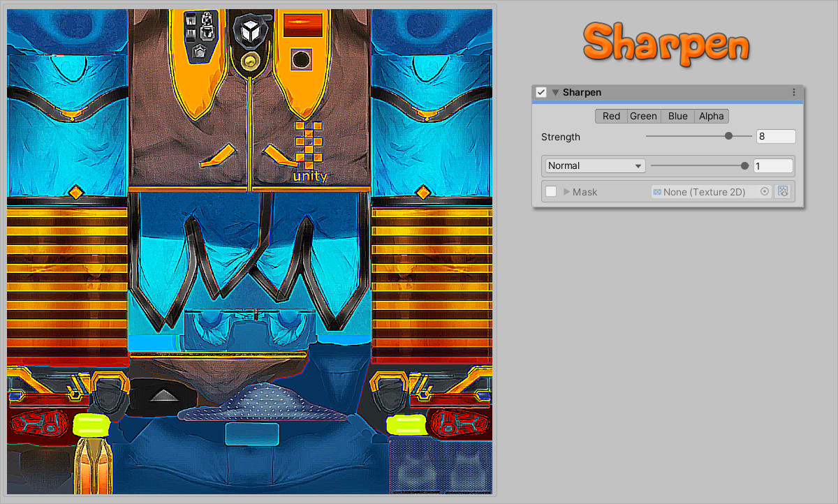The width and height of the screenshot is (838, 504).
Task: Toggle the Red channel button
Action: point(611,116)
